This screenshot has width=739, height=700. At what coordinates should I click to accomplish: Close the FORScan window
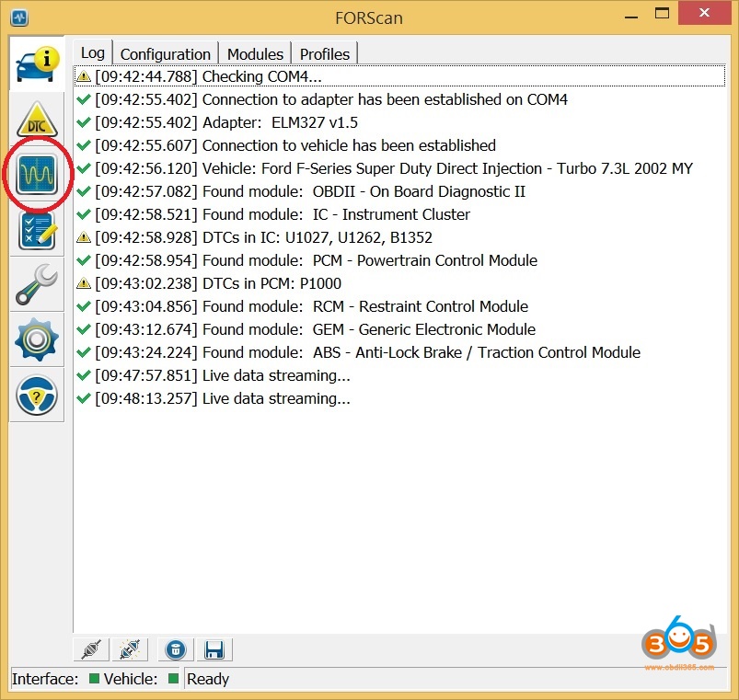coord(705,13)
